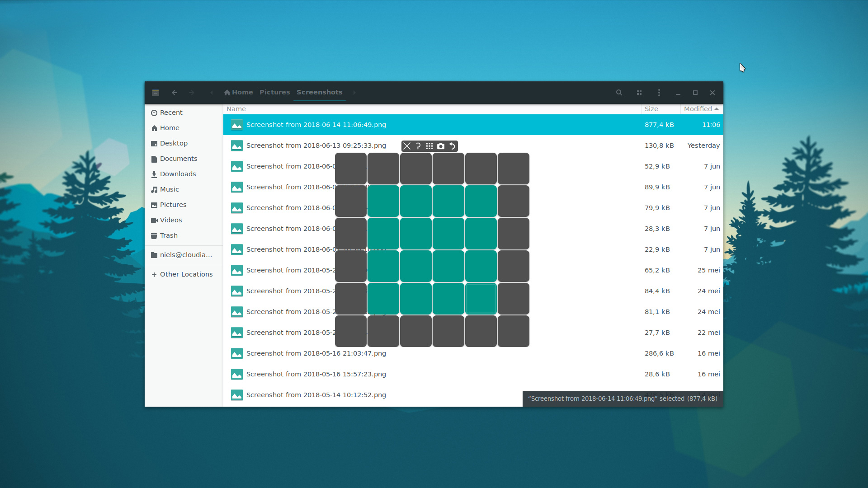Click the Name column header
This screenshot has width=868, height=488.
click(x=236, y=109)
